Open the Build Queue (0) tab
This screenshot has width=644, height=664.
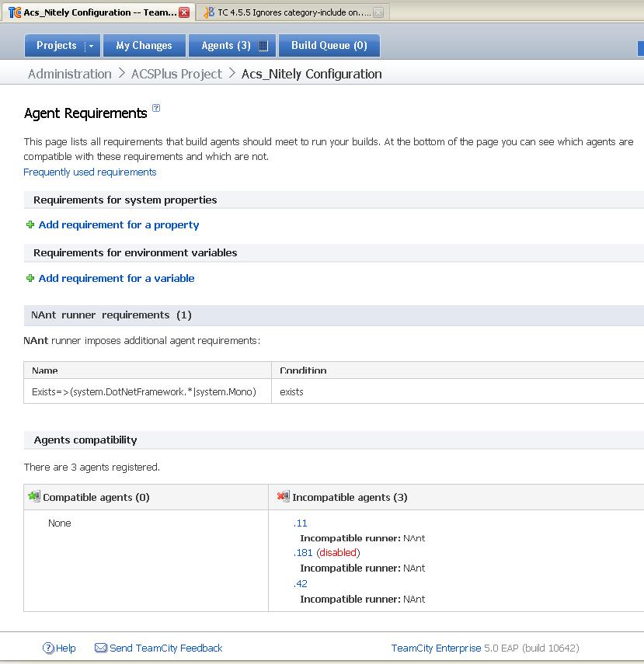329,45
